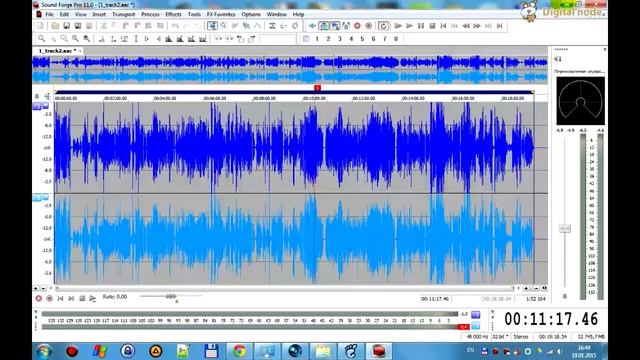This screenshot has width=640, height=360.
Task: Click the 32 bit depth status field
Action: coord(500,337)
